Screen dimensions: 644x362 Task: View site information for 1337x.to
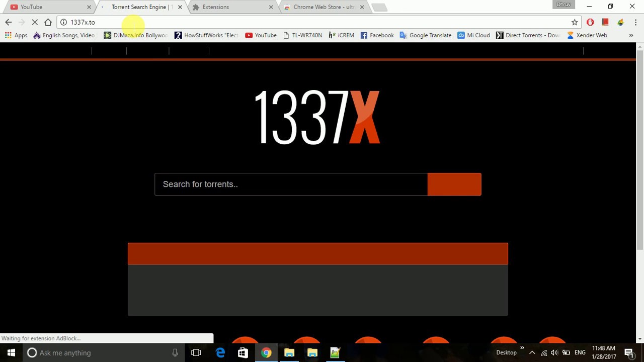pyautogui.click(x=63, y=22)
